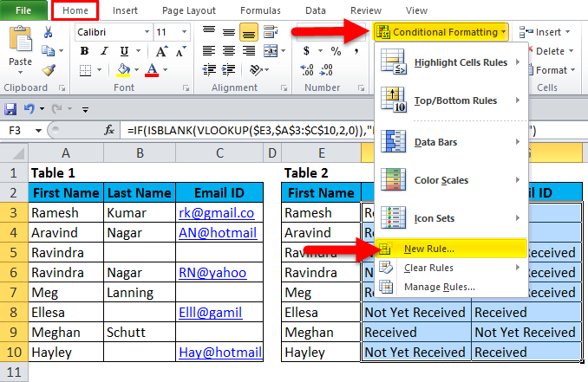The width and height of the screenshot is (588, 382).
Task: Open Data Bars submenu
Action: click(x=451, y=142)
